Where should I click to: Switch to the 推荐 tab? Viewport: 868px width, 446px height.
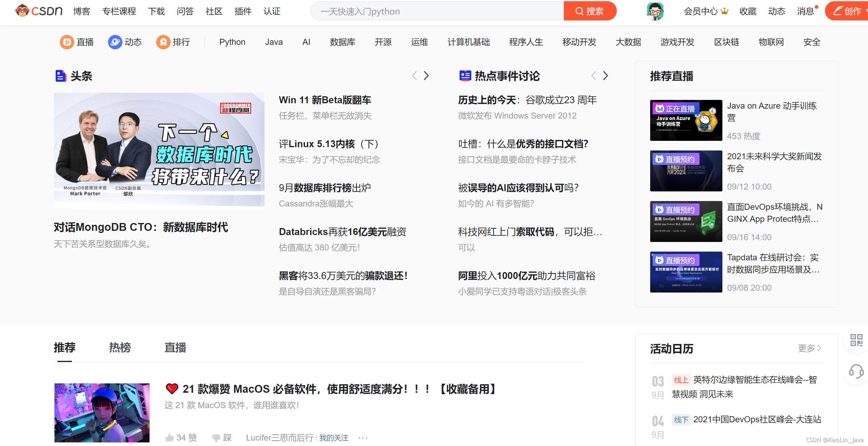(x=64, y=347)
